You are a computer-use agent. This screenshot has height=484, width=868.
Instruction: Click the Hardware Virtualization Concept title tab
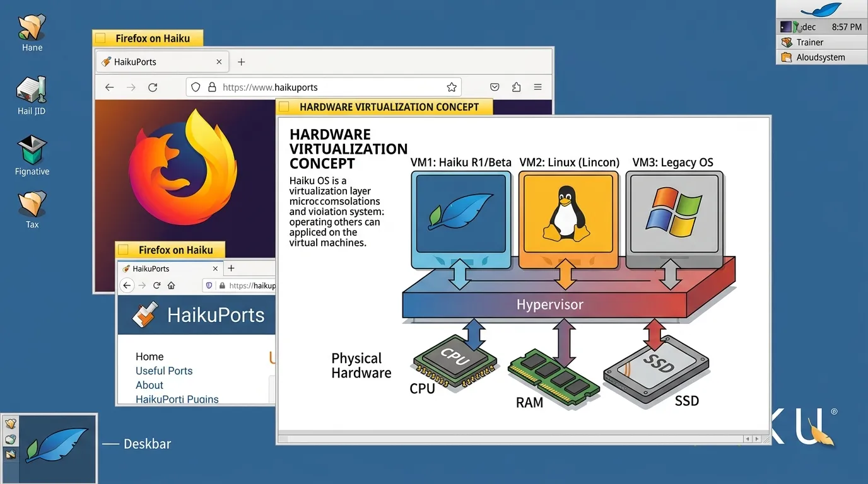coord(384,107)
